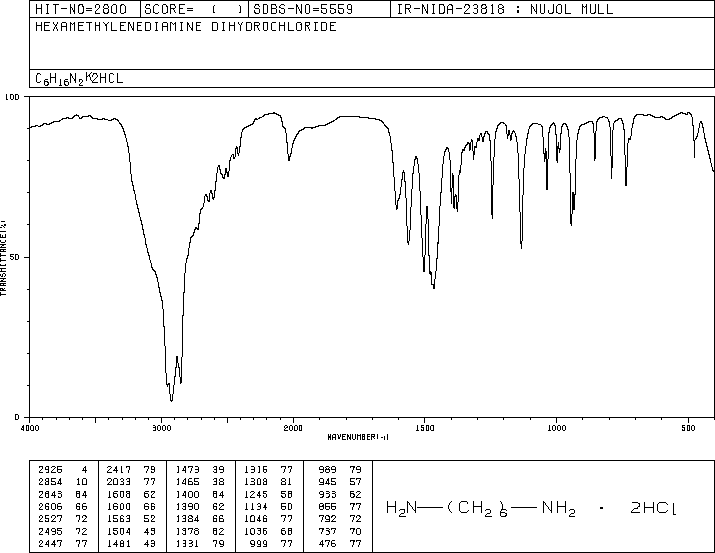Viewport: 715px width, 553px height.
Task: Click the 3000 tick label on wavenumber axis
Action: (x=161, y=428)
